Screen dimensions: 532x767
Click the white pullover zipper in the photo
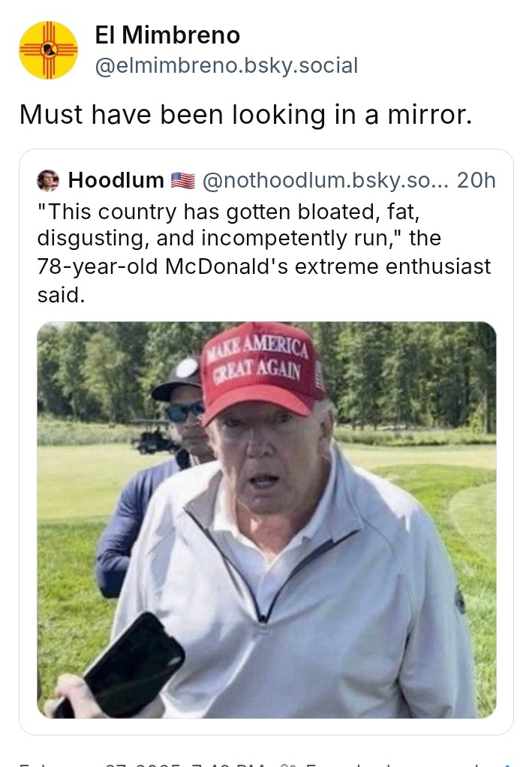tap(263, 618)
